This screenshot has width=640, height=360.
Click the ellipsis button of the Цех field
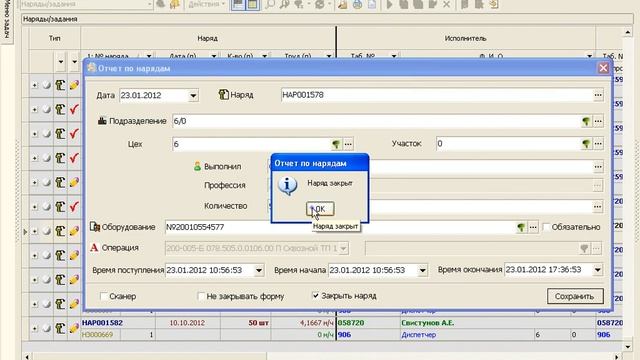348,144
